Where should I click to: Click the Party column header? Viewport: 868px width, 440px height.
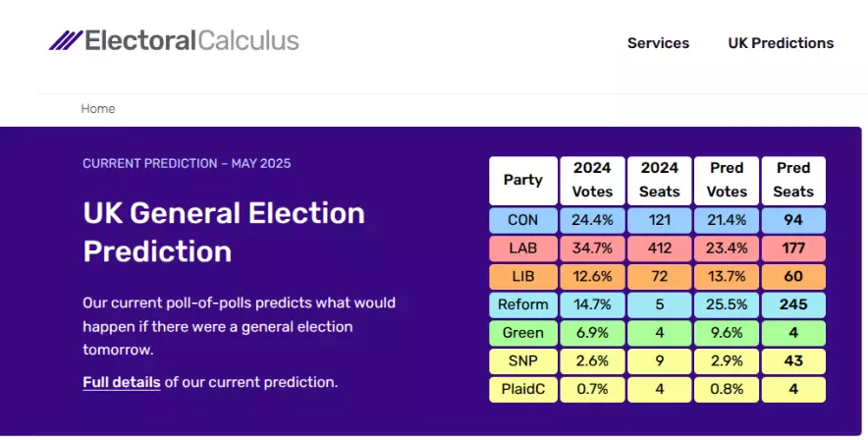[x=523, y=181]
